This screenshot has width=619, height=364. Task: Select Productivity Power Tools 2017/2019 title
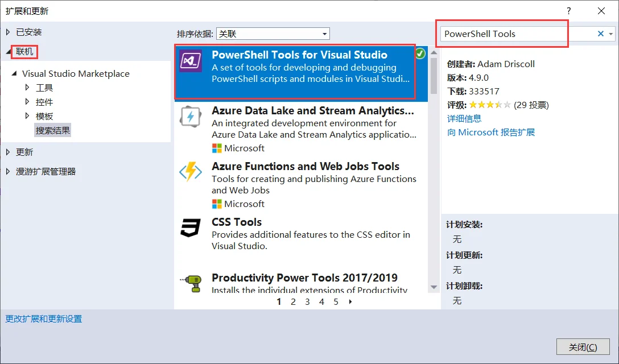[x=304, y=278]
